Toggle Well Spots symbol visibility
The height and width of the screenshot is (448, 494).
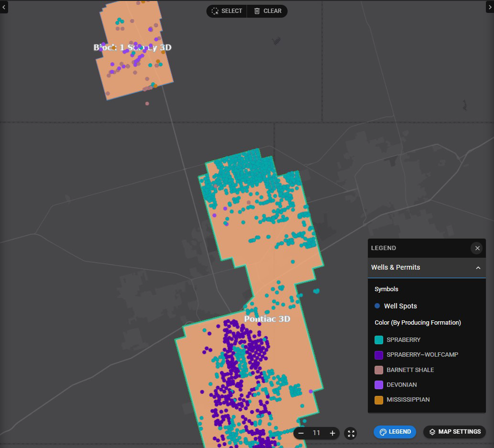pos(377,306)
